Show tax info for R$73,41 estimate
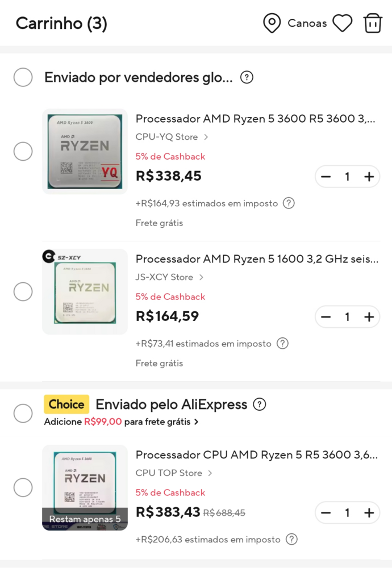Image resolution: width=392 pixels, height=568 pixels. 282,343
